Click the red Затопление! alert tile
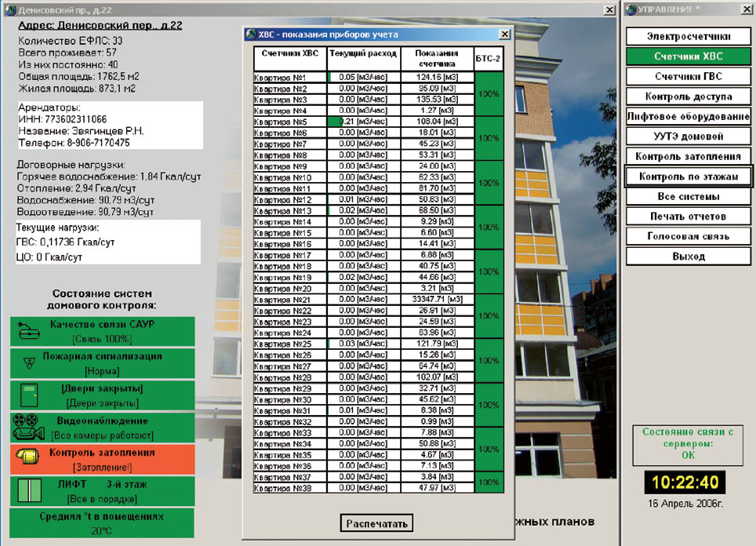The image size is (756, 546). [x=102, y=459]
